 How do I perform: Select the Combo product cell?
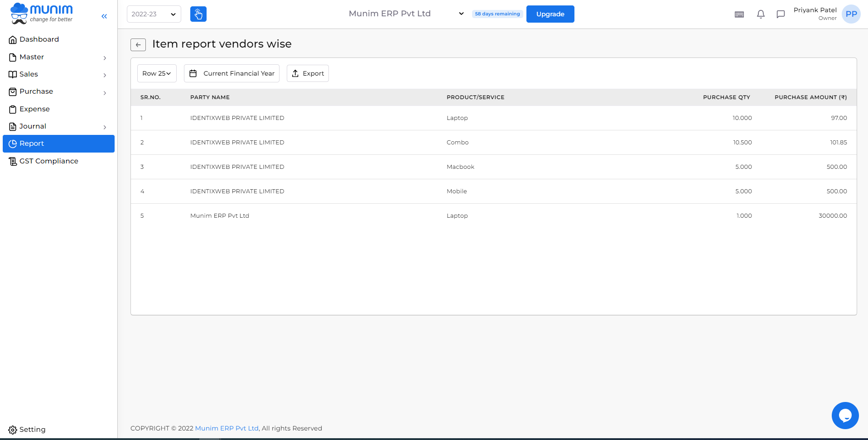click(458, 142)
